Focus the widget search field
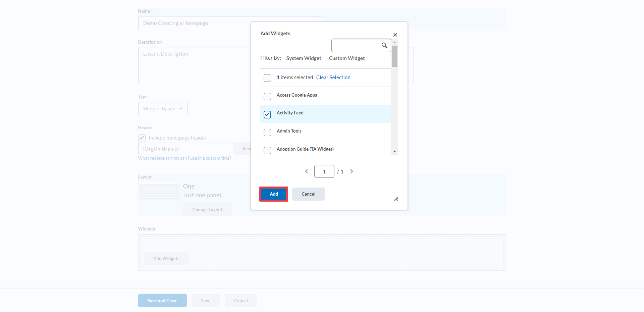Viewport: 644px width, 312px height. [x=356, y=45]
